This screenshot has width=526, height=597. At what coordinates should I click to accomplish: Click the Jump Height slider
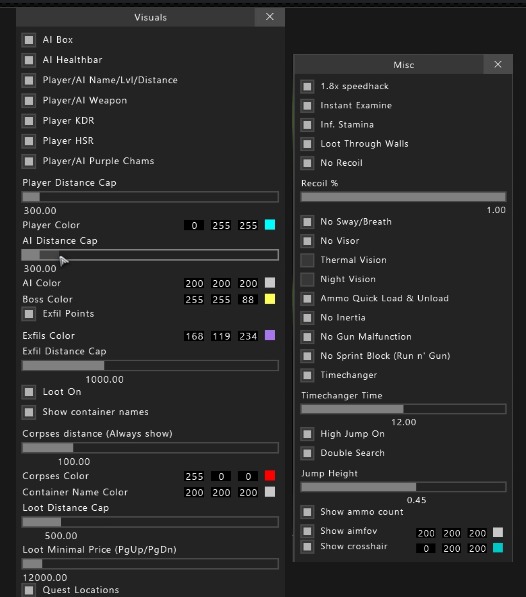point(403,487)
